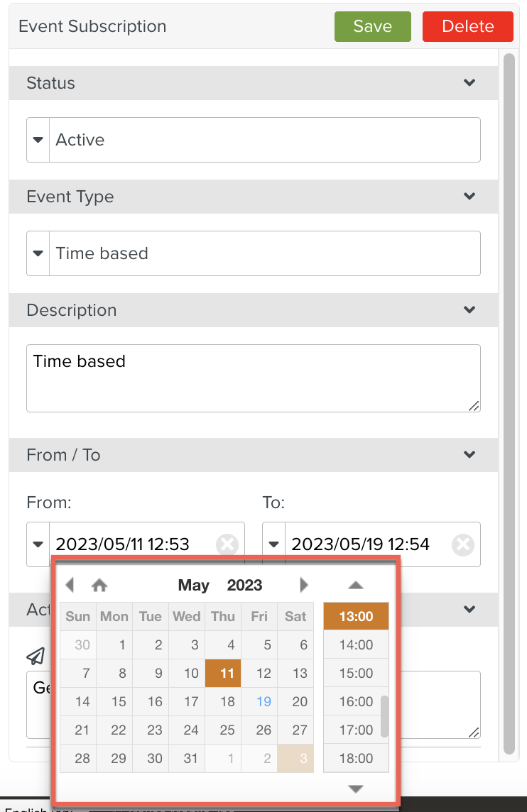Collapse the Event Type section
This screenshot has width=527, height=812.
[x=469, y=197]
